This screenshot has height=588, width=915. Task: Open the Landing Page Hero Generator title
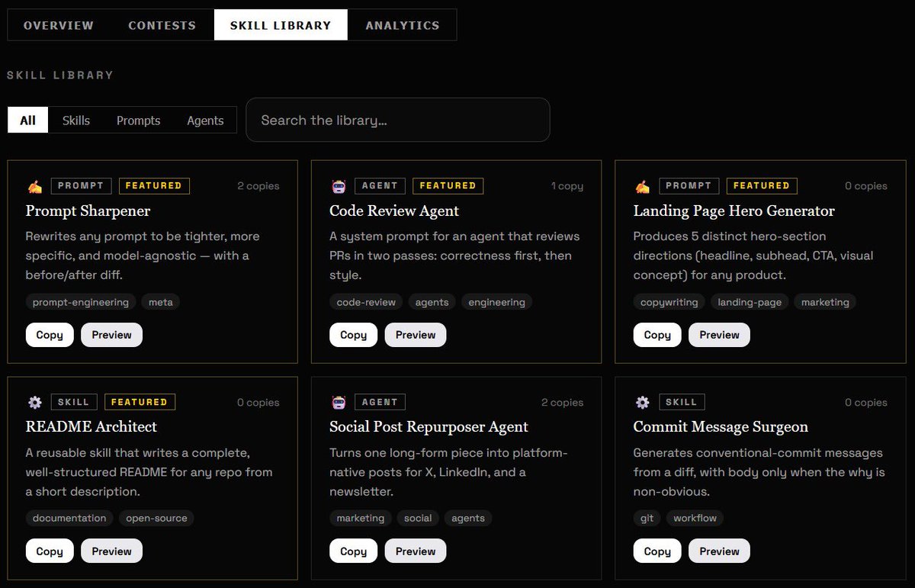[x=734, y=210]
